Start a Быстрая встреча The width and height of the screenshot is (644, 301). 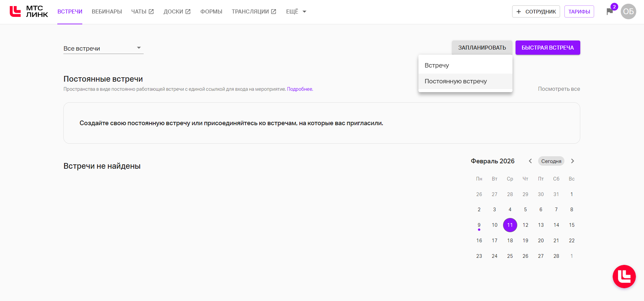click(548, 48)
